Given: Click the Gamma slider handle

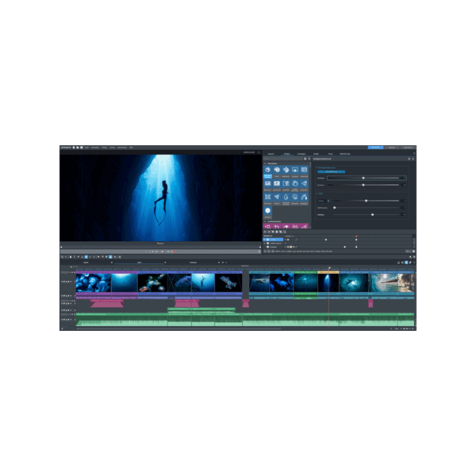Looking at the screenshot, I should coord(366,201).
